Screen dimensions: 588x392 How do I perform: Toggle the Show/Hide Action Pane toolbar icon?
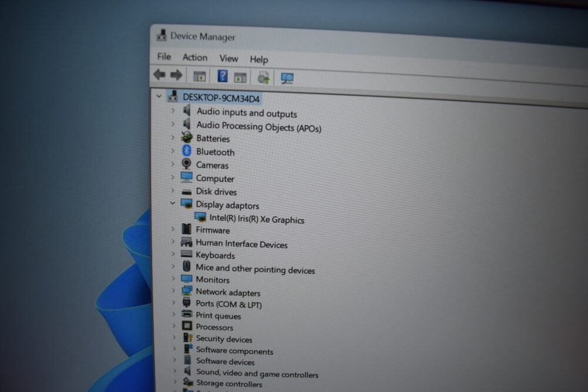click(240, 78)
